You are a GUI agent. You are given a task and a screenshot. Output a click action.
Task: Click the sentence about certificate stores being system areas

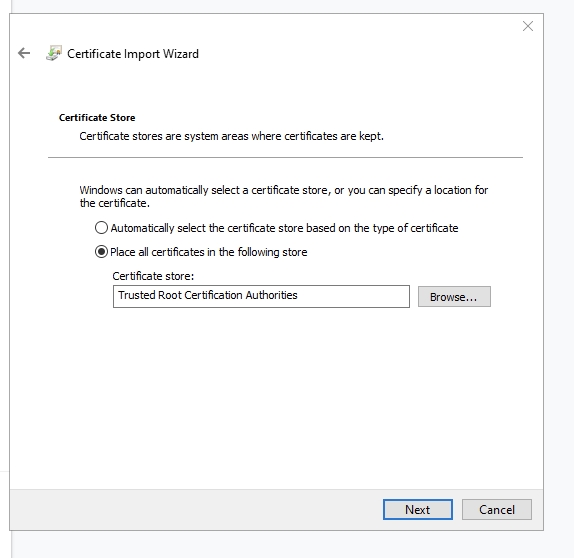231,136
